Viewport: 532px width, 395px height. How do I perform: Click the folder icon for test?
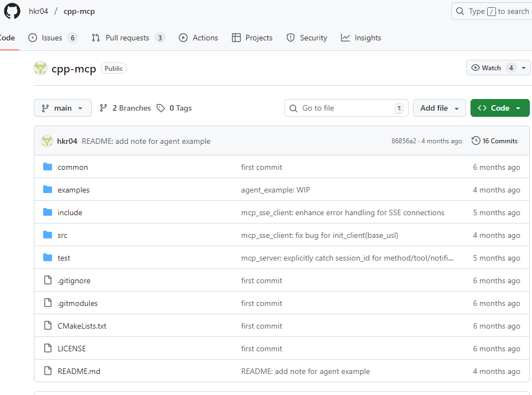(48, 257)
